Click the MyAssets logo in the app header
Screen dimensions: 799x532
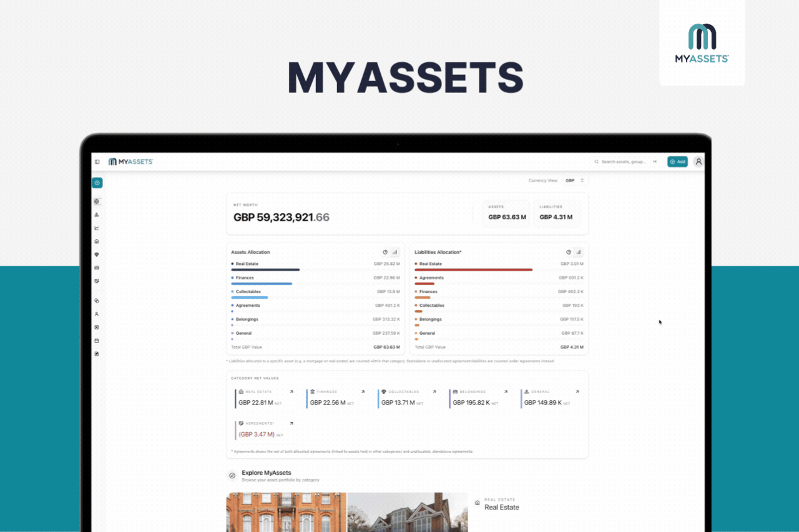click(130, 162)
